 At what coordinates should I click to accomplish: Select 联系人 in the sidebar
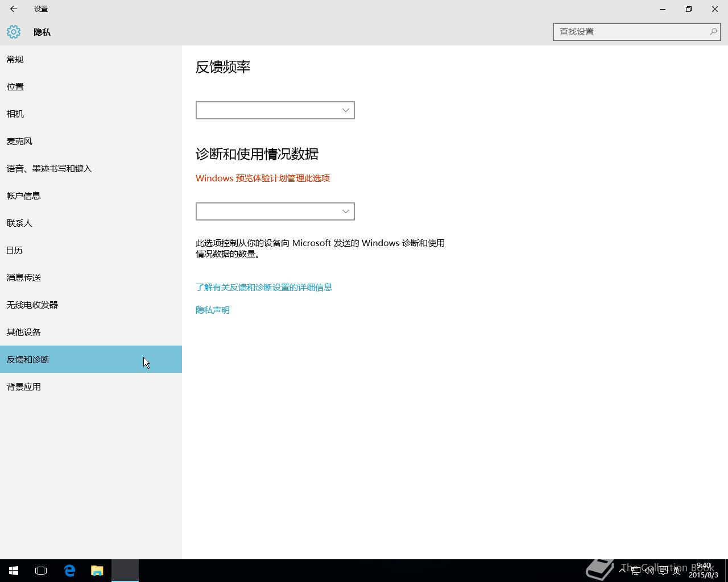point(91,223)
